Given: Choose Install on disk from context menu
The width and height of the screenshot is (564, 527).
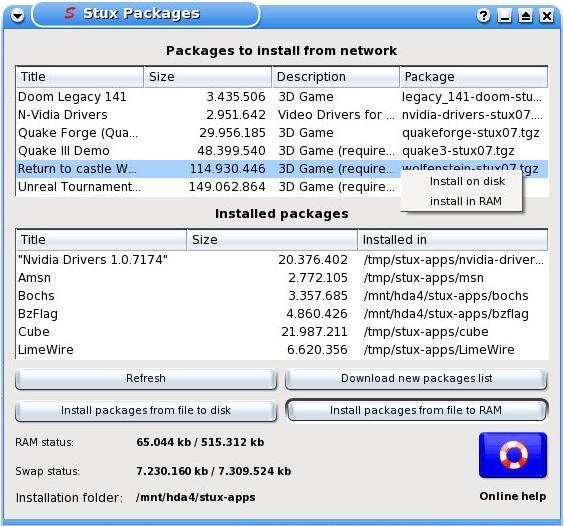Looking at the screenshot, I should click(x=467, y=181).
